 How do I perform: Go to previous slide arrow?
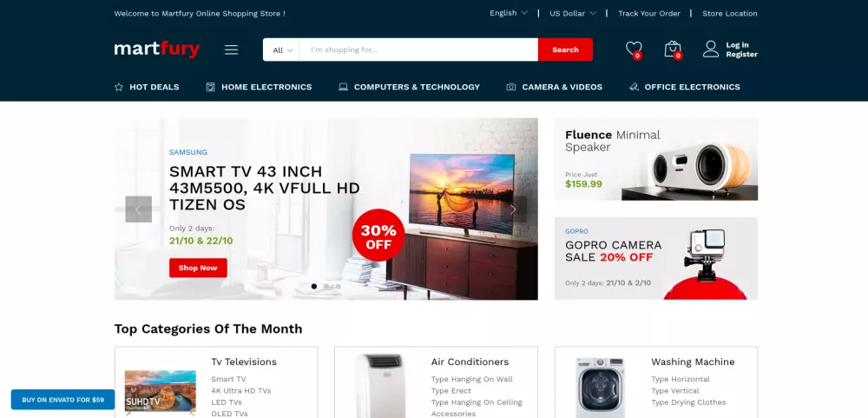pyautogui.click(x=138, y=209)
